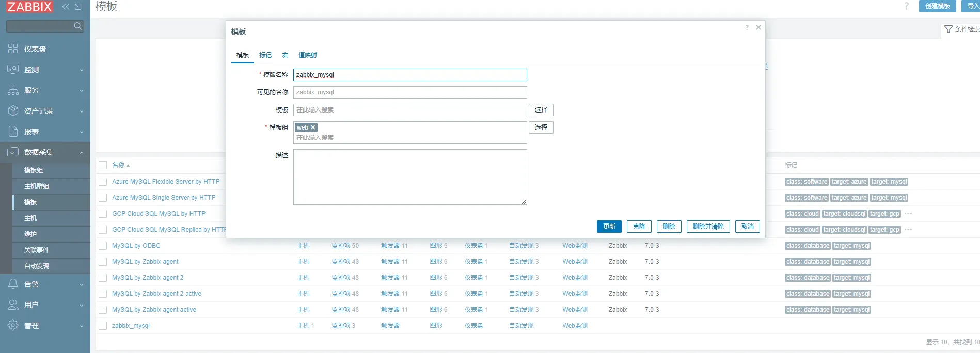
Task: Expand the 用户 menu chevron
Action: 82,306
